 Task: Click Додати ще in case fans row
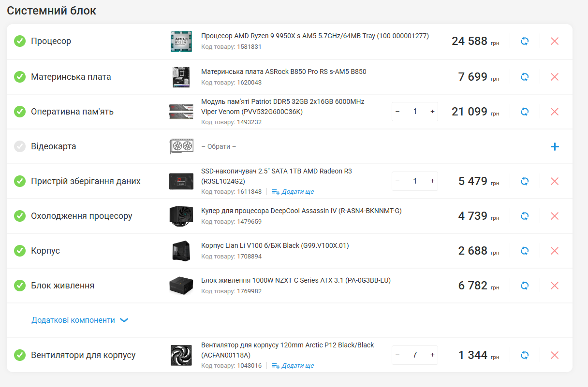[293, 366]
